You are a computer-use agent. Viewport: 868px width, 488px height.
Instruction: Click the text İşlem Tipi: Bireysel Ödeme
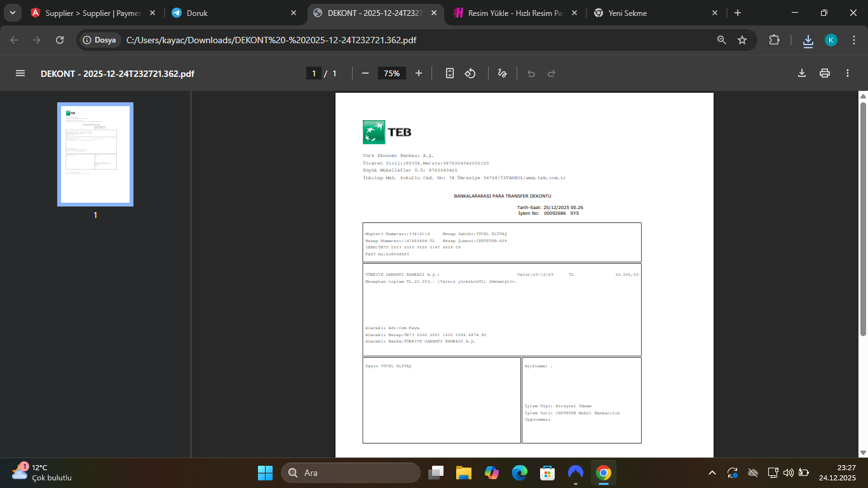[558, 405]
